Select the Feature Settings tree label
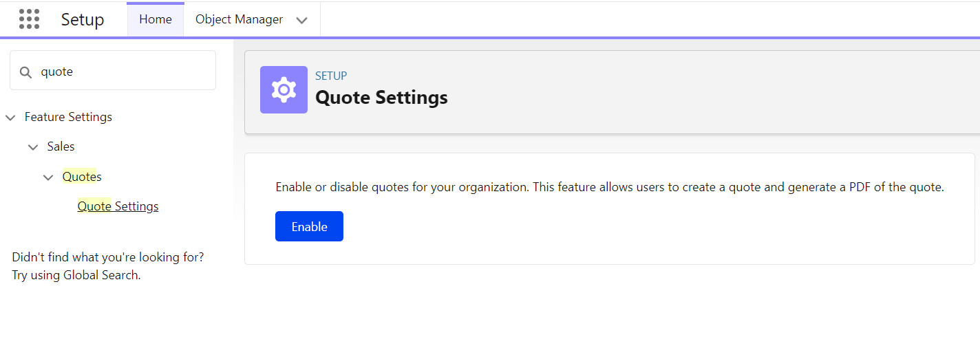 (x=68, y=117)
